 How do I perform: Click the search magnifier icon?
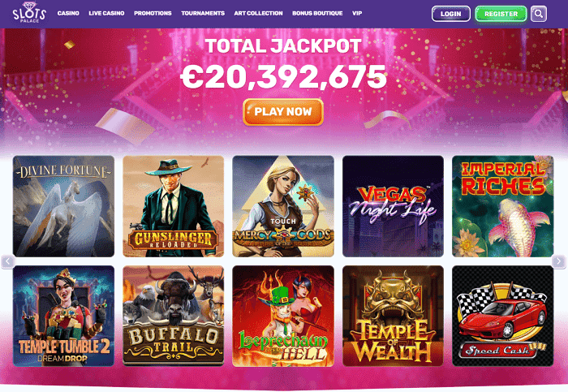point(539,14)
